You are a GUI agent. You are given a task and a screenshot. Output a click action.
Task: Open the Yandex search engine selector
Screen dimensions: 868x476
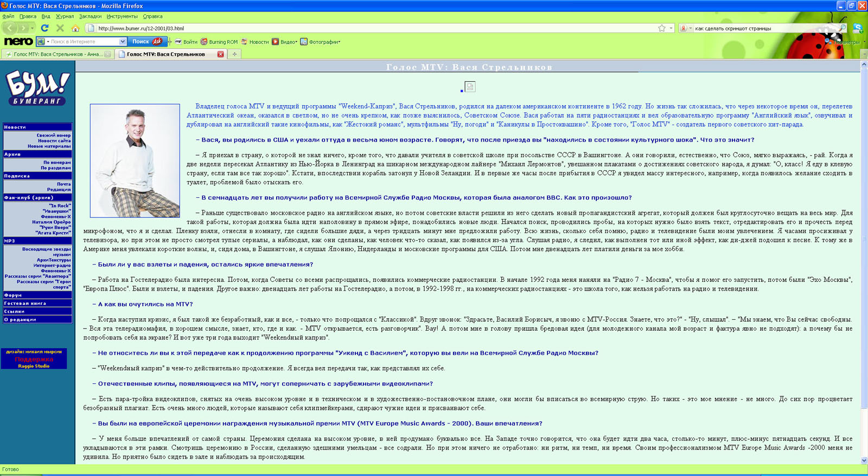click(x=686, y=28)
